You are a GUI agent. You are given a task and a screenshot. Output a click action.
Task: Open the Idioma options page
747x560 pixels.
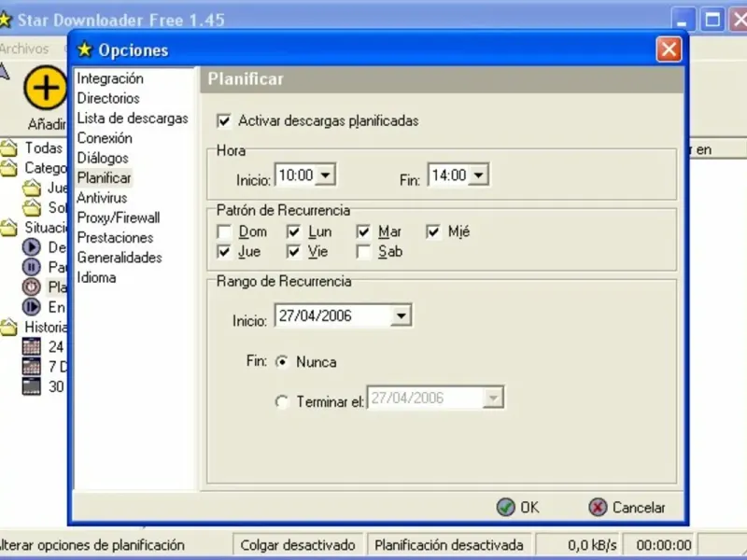pyautogui.click(x=97, y=277)
